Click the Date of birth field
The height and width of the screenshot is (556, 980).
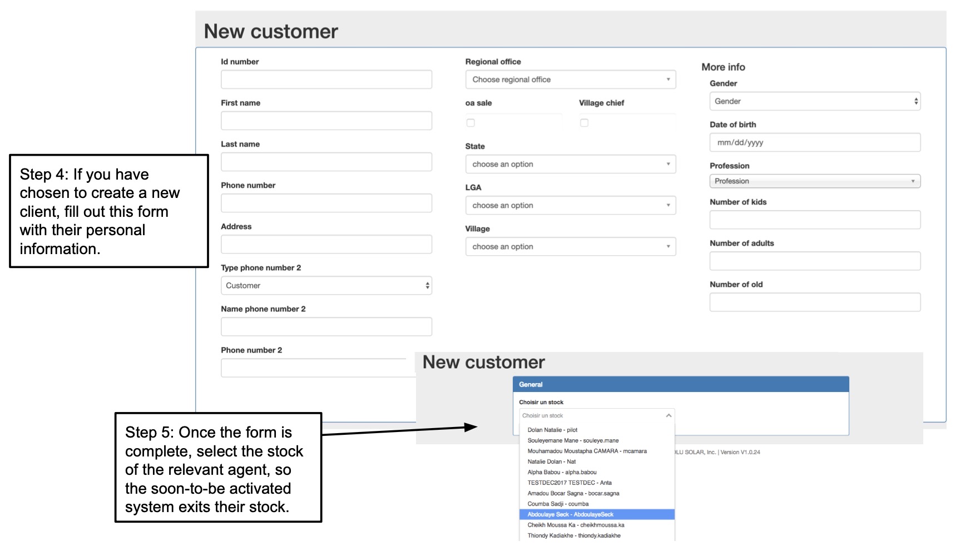tap(814, 142)
